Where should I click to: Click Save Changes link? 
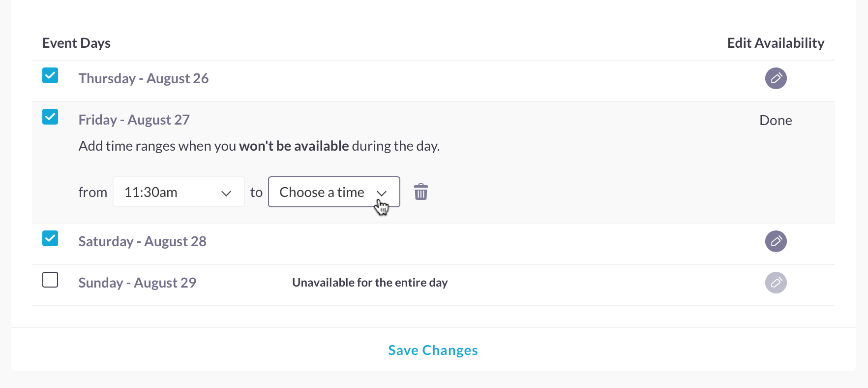pyautogui.click(x=433, y=350)
